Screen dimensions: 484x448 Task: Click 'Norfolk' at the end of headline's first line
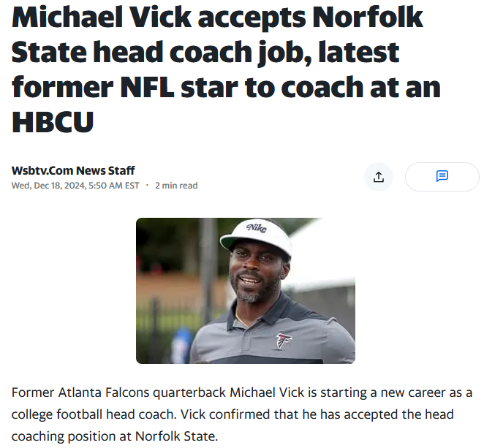[x=367, y=18]
